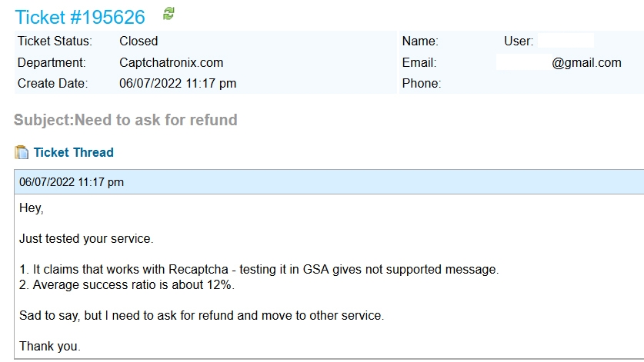Select the Ticket Thread heading
Screen dimensions: 644x362
(x=74, y=152)
